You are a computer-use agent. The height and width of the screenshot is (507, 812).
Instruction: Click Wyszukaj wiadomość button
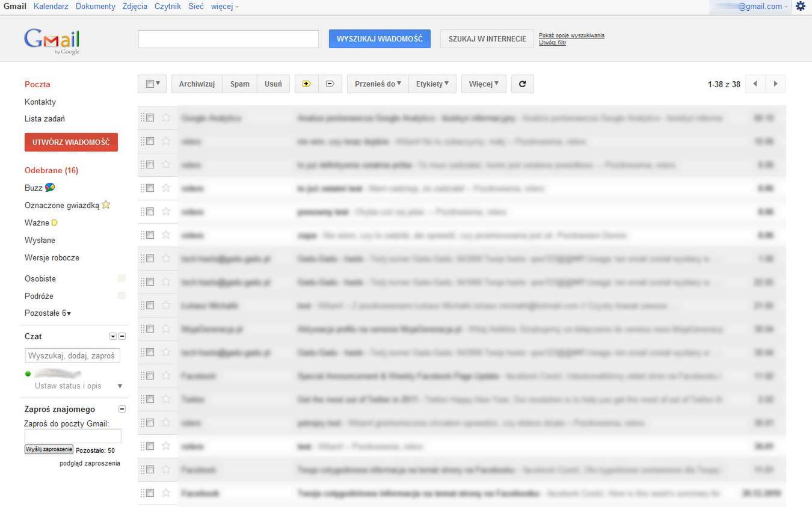pos(380,38)
